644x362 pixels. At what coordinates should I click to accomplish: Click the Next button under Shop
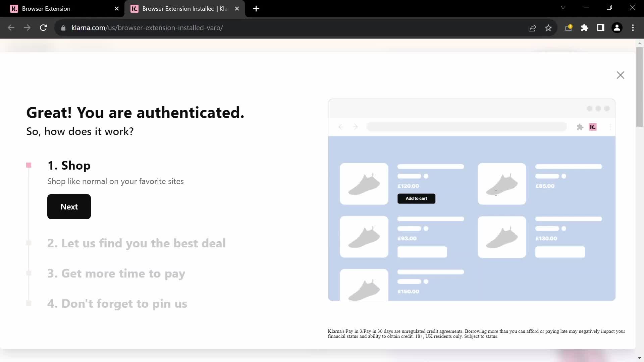[x=69, y=206]
